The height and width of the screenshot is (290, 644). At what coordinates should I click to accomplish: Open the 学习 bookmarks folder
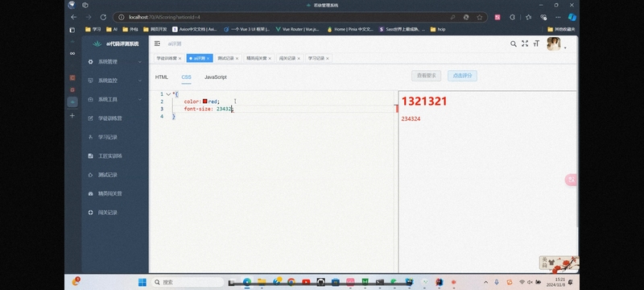pyautogui.click(x=93, y=30)
